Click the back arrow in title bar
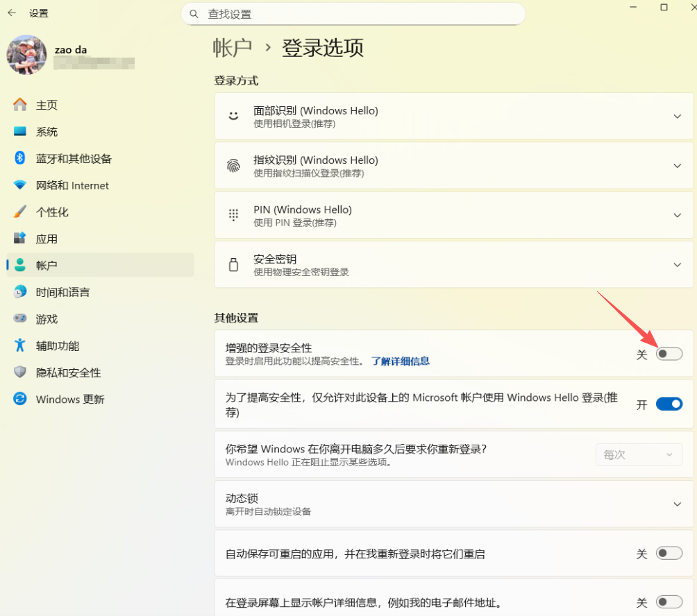Image resolution: width=697 pixels, height=616 pixels. click(12, 12)
